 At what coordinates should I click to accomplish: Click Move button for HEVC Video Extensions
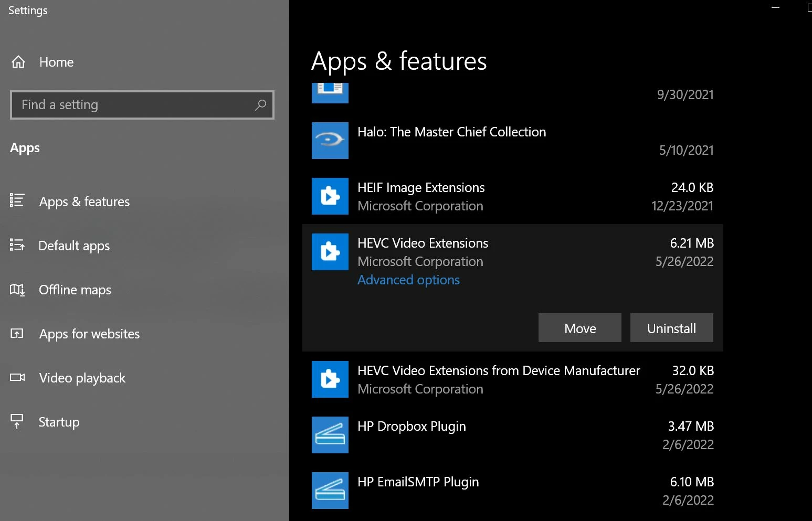tap(580, 328)
